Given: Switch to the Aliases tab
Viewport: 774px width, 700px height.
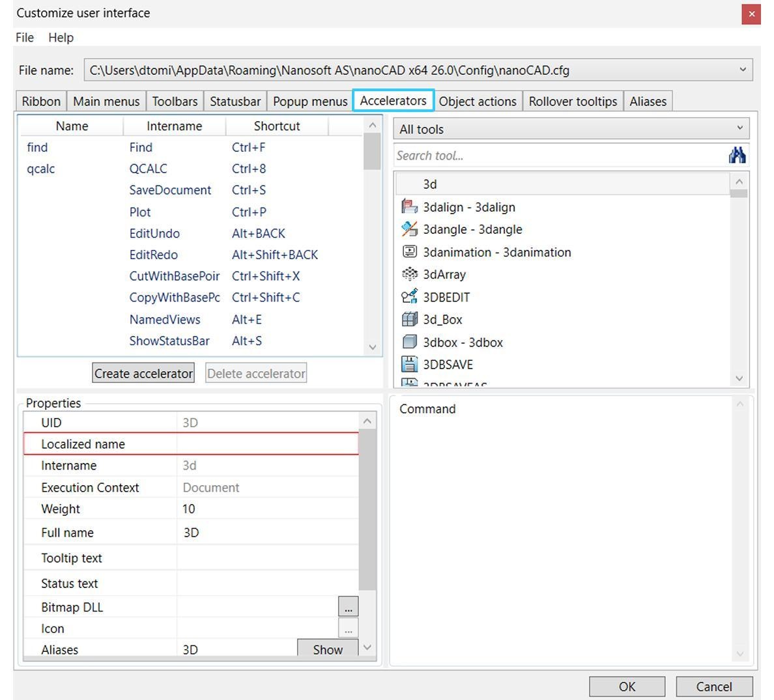Looking at the screenshot, I should pyautogui.click(x=648, y=101).
